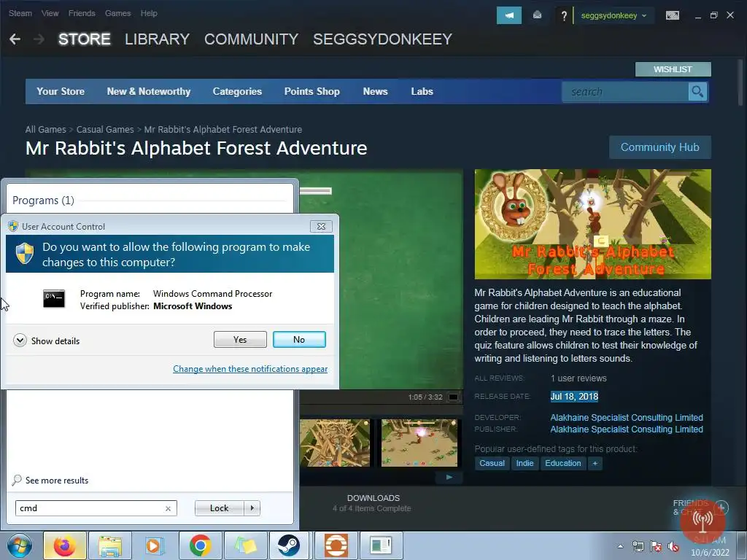The width and height of the screenshot is (747, 560).
Task: Open the Help menu
Action: click(x=149, y=13)
